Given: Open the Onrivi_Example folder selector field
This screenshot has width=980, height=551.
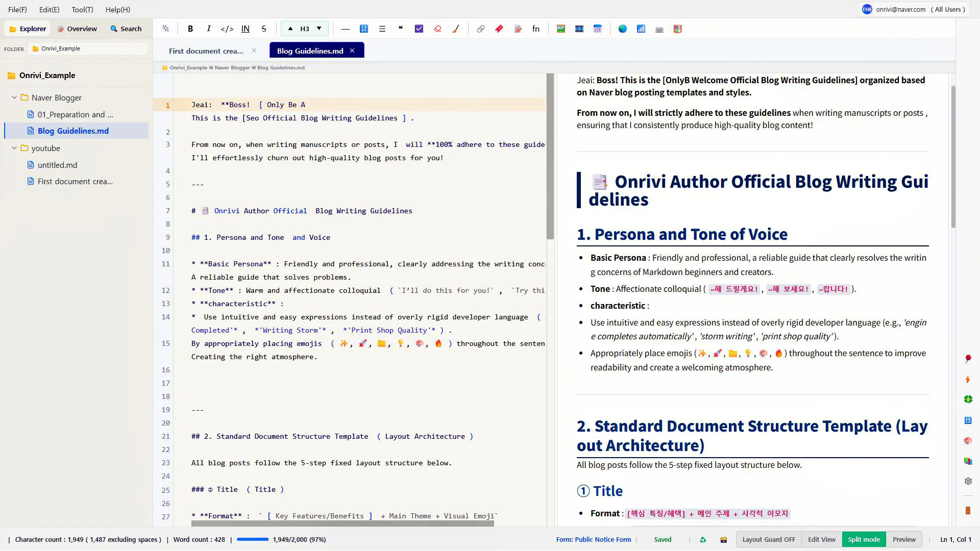Looking at the screenshot, I should click(x=88, y=48).
